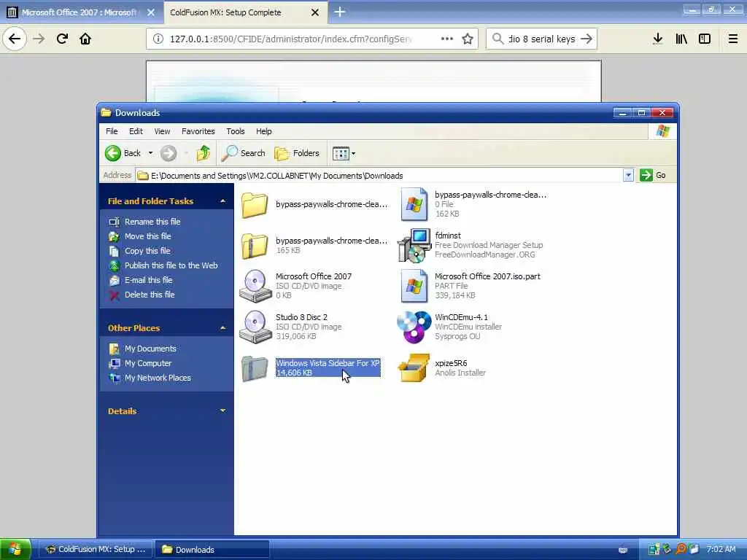Click in the Explorer address path field

[x=379, y=176]
